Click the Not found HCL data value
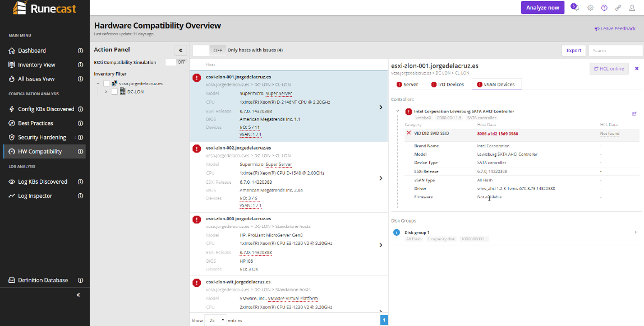 [x=609, y=133]
